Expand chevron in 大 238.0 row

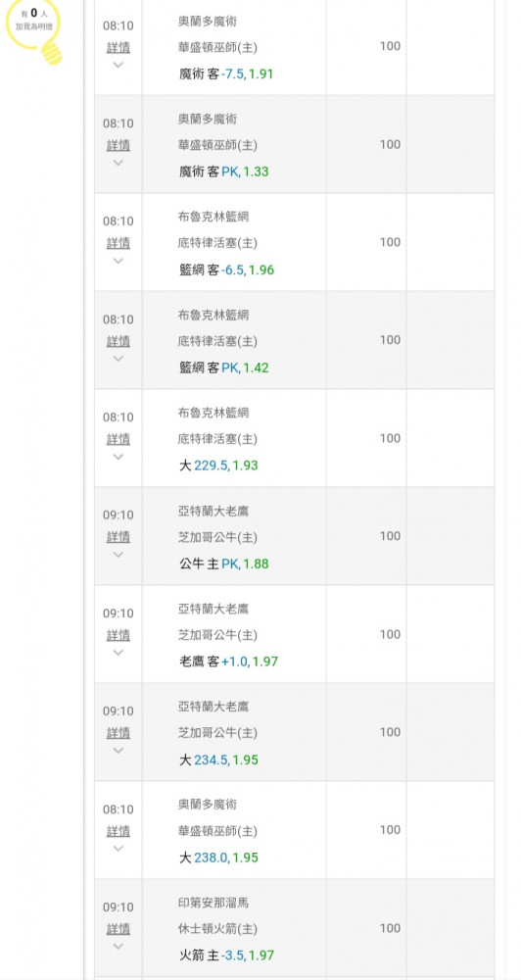coord(118,849)
